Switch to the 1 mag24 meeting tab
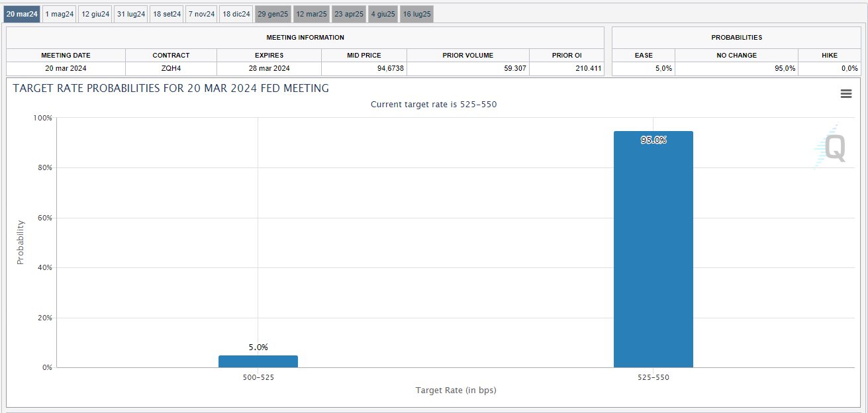868x413 pixels. point(60,14)
